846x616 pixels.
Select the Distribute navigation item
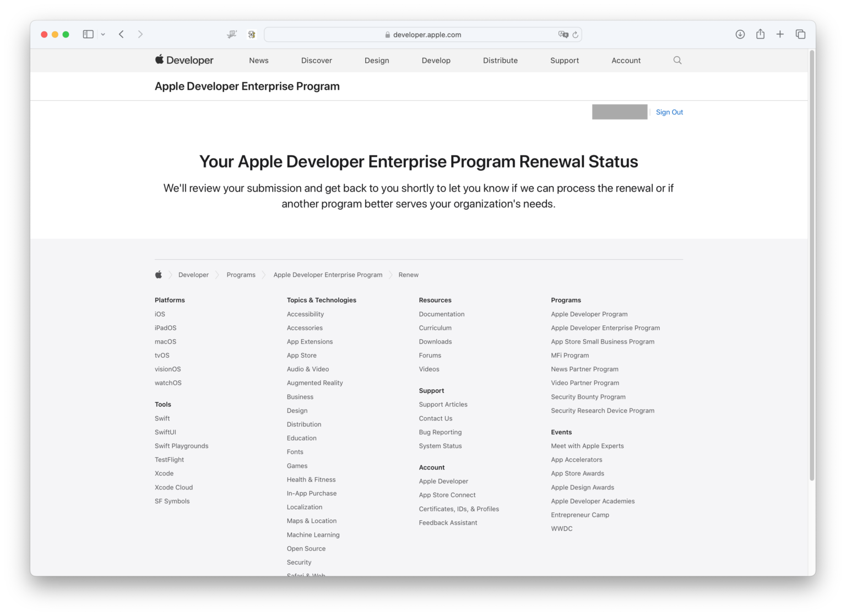click(500, 60)
